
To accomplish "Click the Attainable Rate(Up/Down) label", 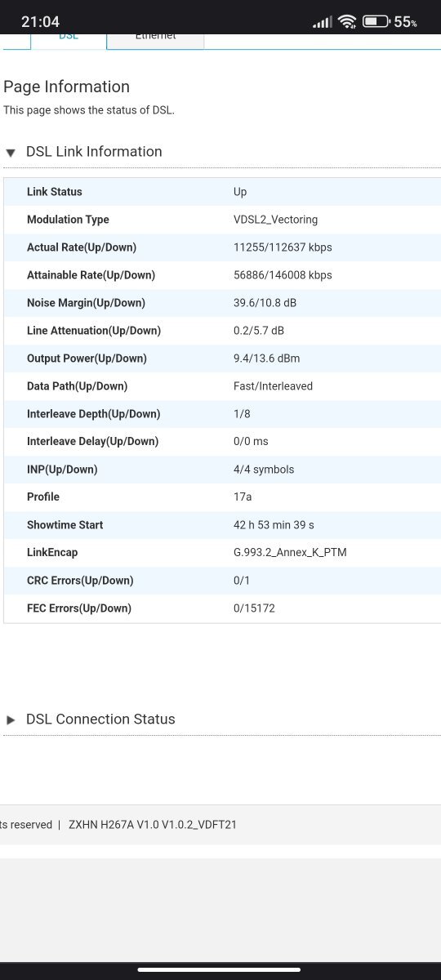I will (91, 275).
